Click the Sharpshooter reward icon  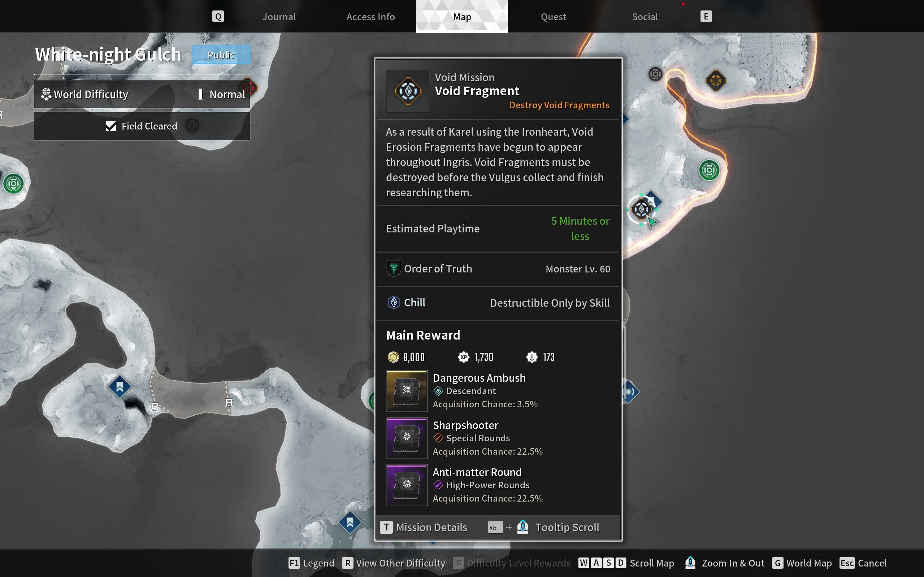407,438
